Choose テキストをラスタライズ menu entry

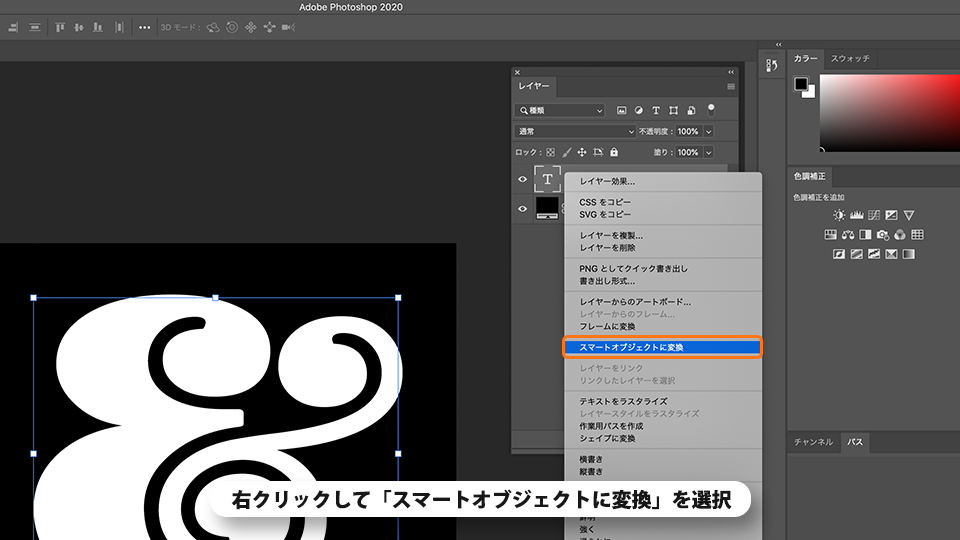623,401
